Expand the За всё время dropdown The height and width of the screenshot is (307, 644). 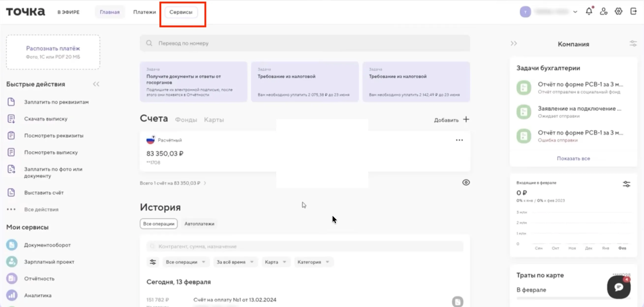coord(235,262)
